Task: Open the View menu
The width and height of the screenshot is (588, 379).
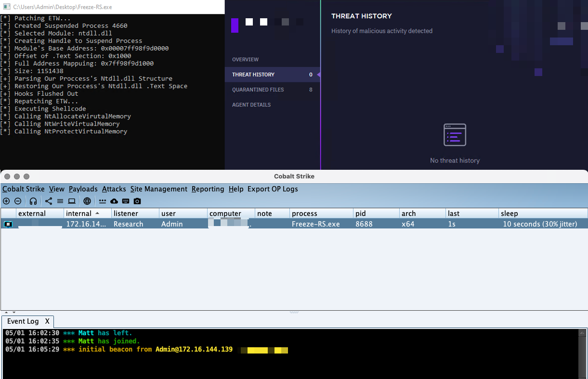Action: click(57, 189)
